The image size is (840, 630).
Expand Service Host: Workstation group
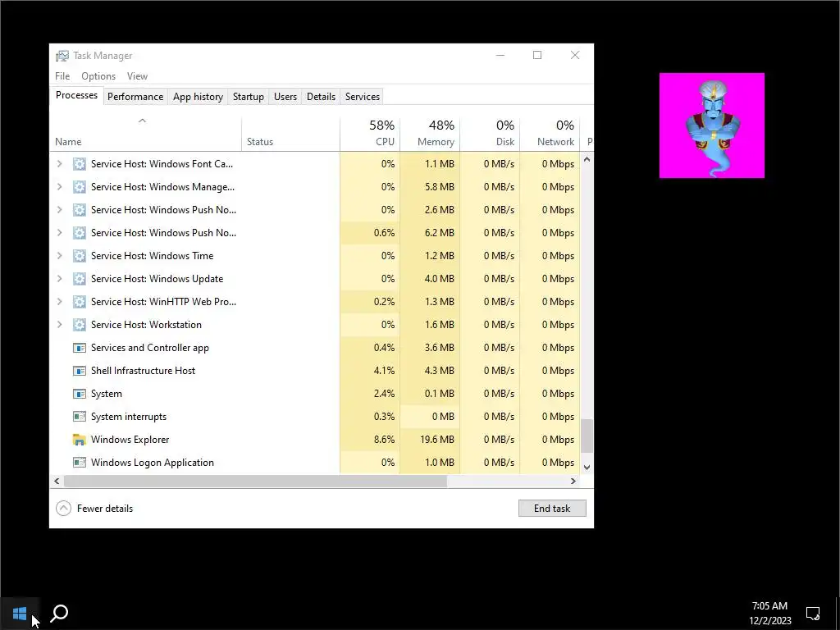pos(59,325)
